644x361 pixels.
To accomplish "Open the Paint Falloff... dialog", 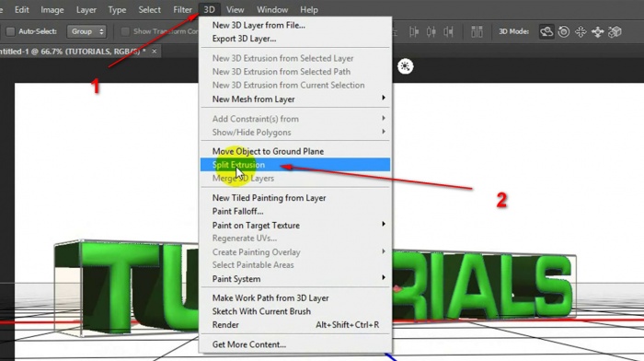I will point(295,211).
